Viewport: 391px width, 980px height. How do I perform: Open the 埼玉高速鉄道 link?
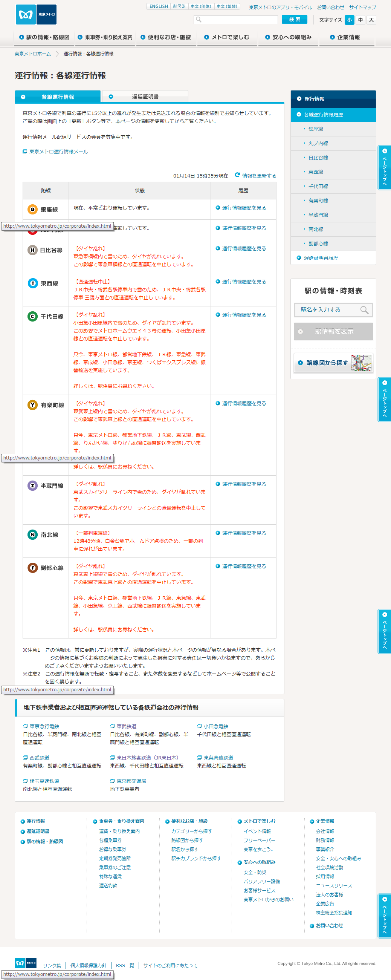click(x=44, y=781)
